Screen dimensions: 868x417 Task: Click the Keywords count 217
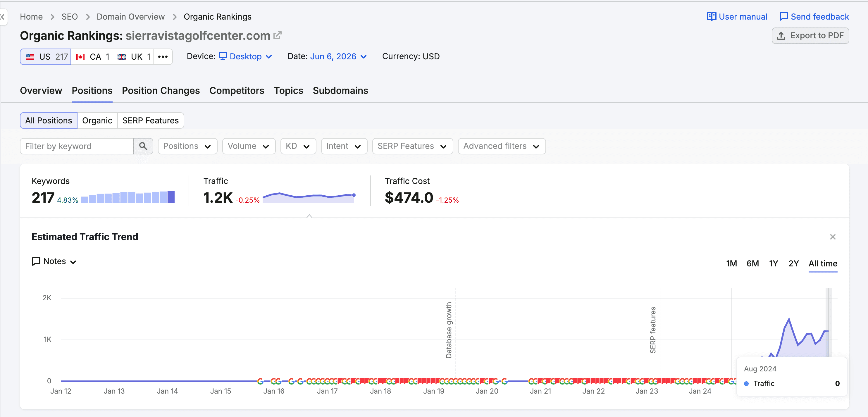[43, 198]
